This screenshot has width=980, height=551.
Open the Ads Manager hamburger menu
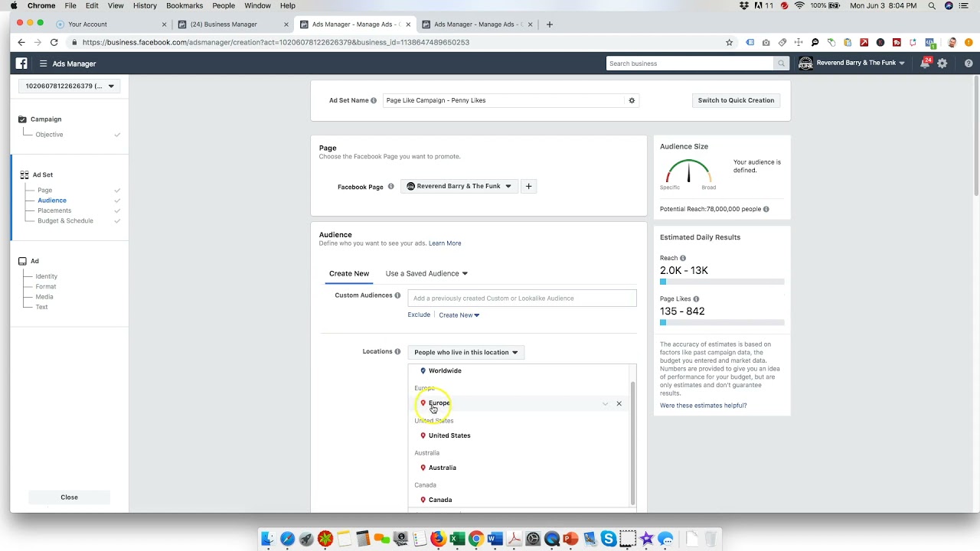point(44,64)
